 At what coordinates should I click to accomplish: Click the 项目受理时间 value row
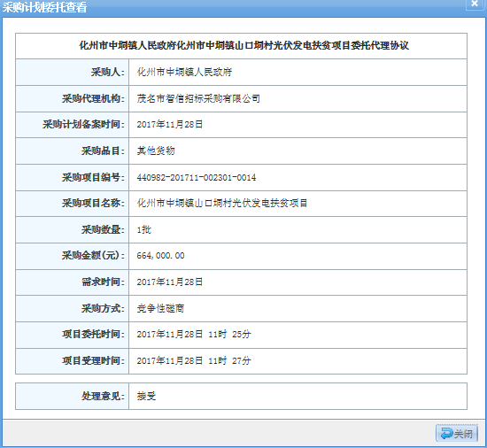(x=298, y=361)
